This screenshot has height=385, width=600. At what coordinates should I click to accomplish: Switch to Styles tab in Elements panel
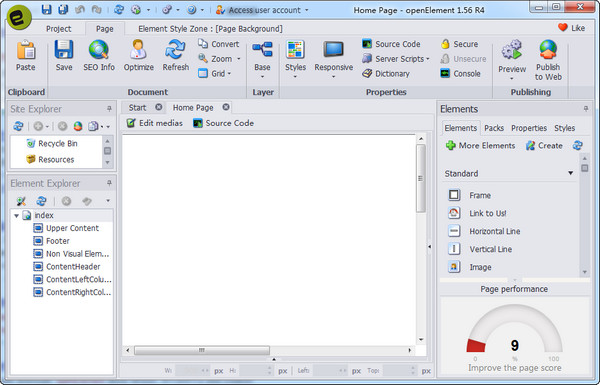(564, 128)
